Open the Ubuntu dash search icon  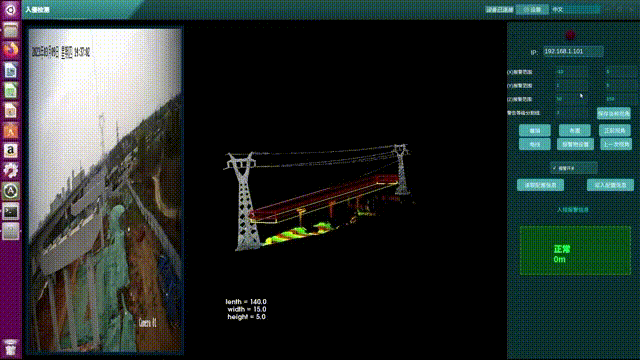point(10,9)
